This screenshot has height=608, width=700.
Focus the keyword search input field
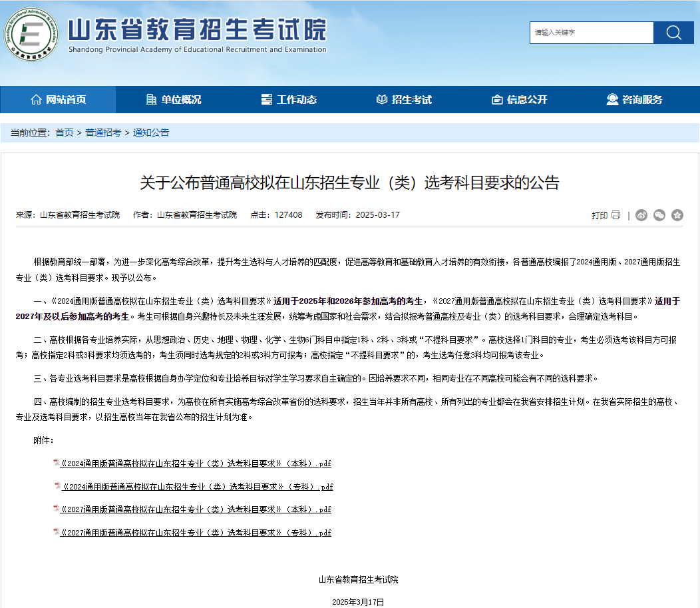tap(591, 33)
